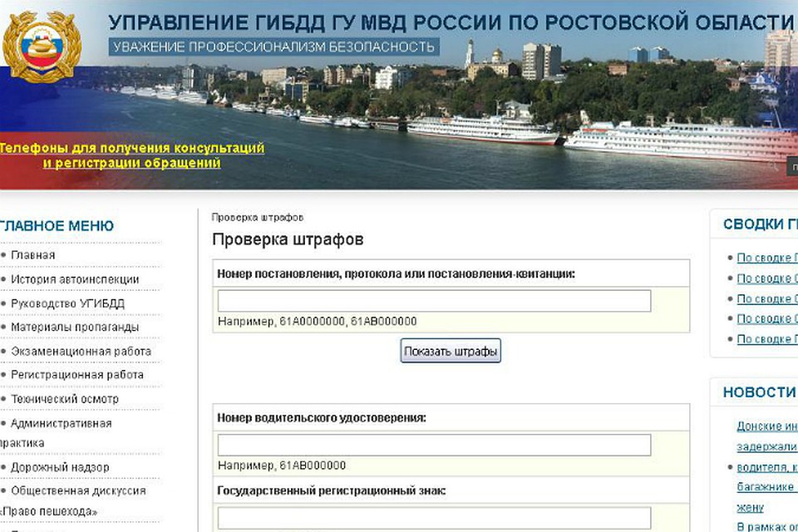Focus the постановления number input field
This screenshot has width=798, height=532.
[x=434, y=301]
